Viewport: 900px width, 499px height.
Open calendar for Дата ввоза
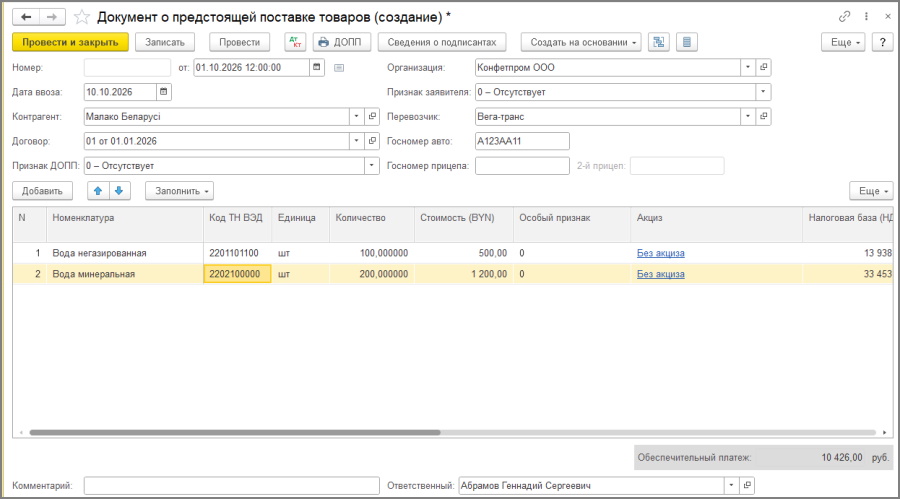click(164, 92)
